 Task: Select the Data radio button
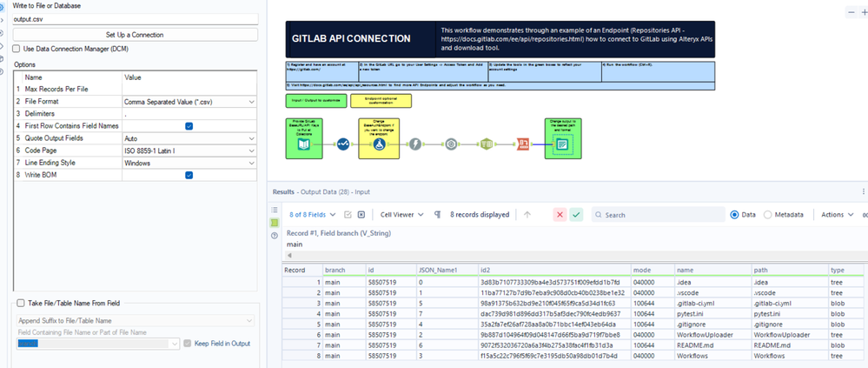point(734,215)
